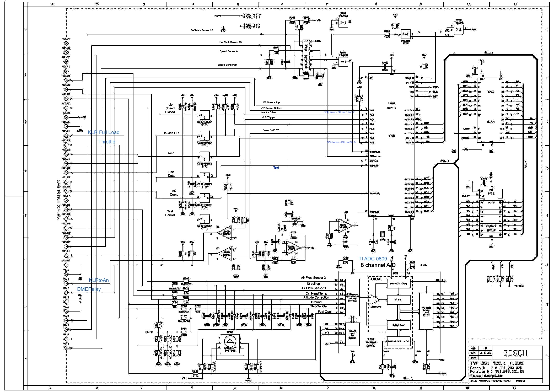Click the 74LS373 latch chip block

tap(491, 219)
